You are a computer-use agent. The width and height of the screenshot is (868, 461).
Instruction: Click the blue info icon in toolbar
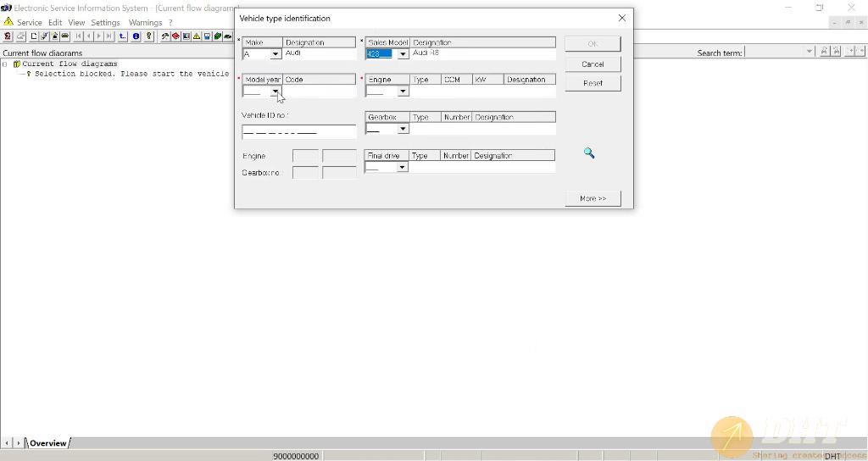point(136,36)
